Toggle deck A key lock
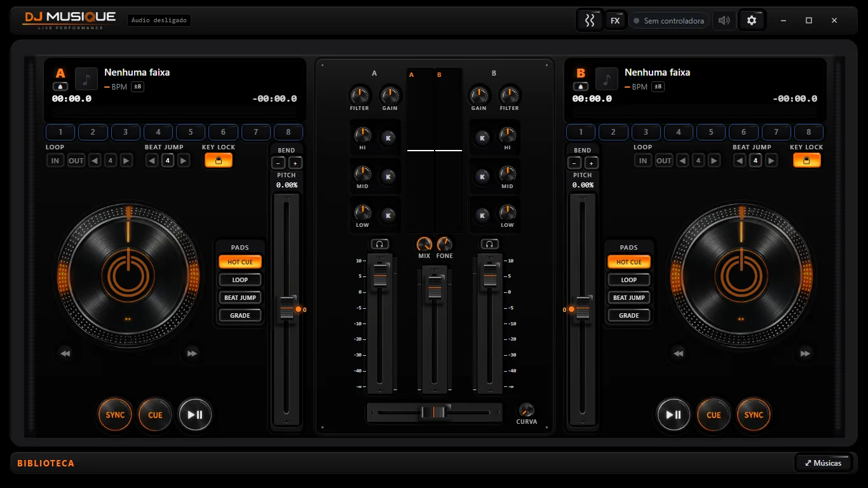The image size is (868, 488). pyautogui.click(x=218, y=161)
